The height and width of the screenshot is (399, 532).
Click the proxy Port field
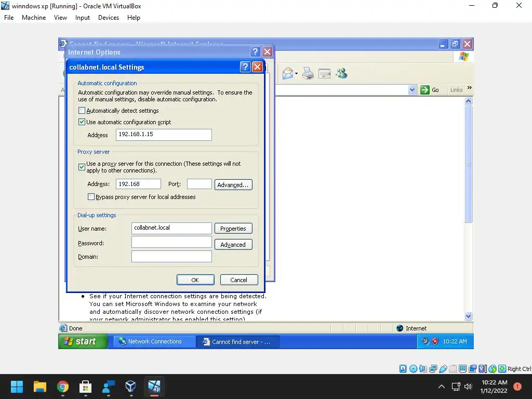click(199, 184)
